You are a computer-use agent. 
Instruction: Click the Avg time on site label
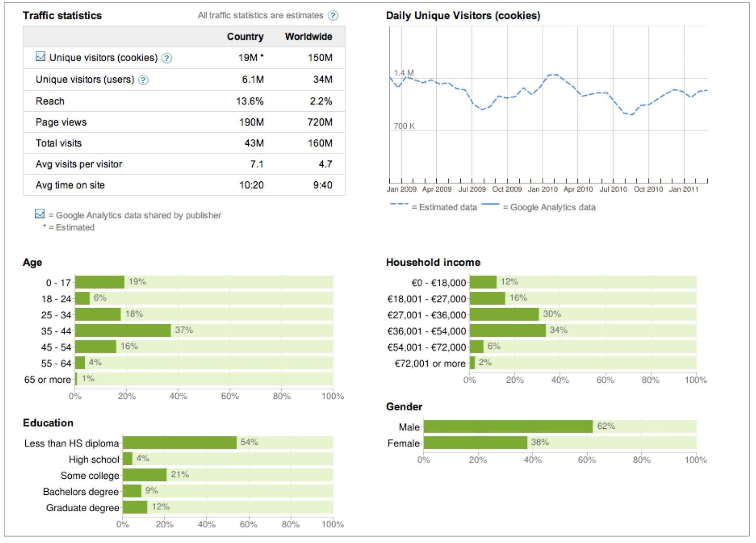[70, 185]
